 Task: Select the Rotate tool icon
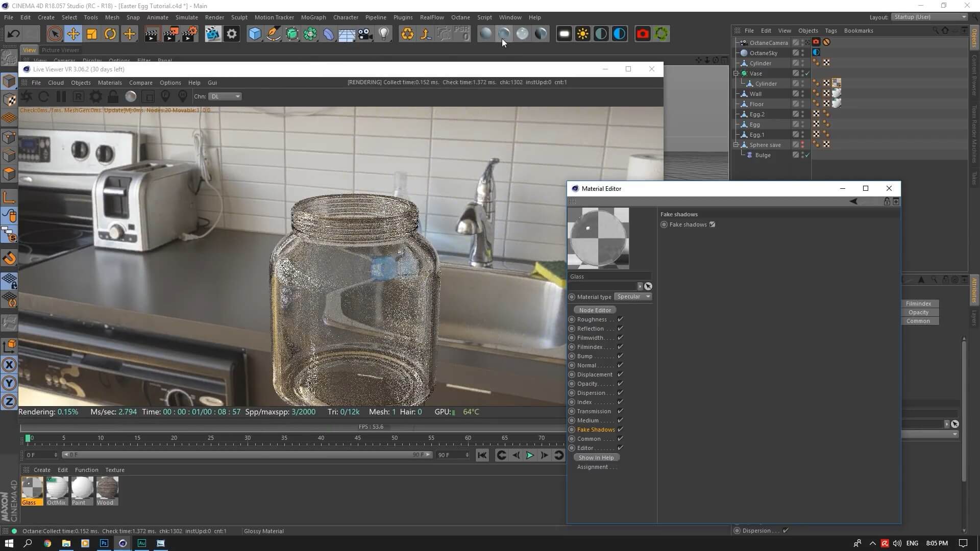click(x=110, y=34)
